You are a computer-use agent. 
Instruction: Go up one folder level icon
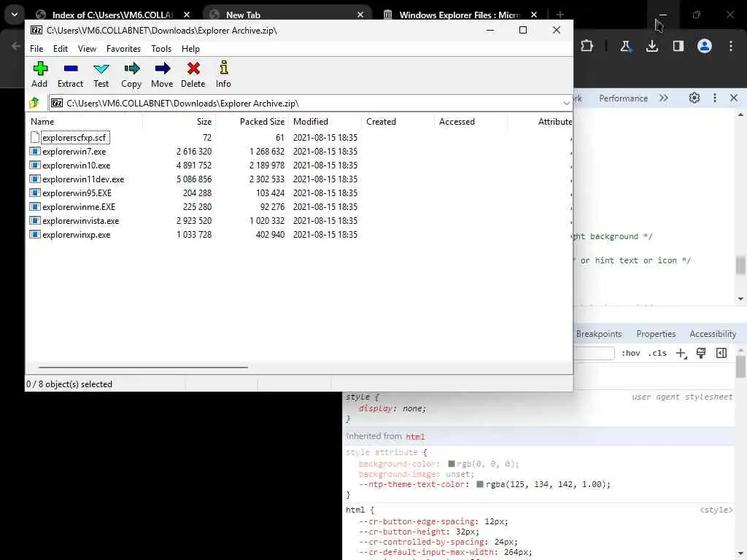coord(34,103)
